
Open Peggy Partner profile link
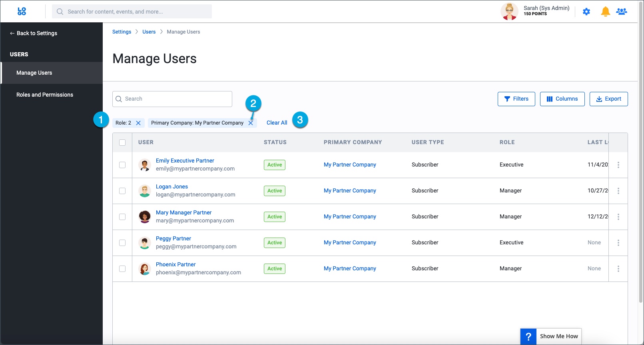(x=173, y=238)
